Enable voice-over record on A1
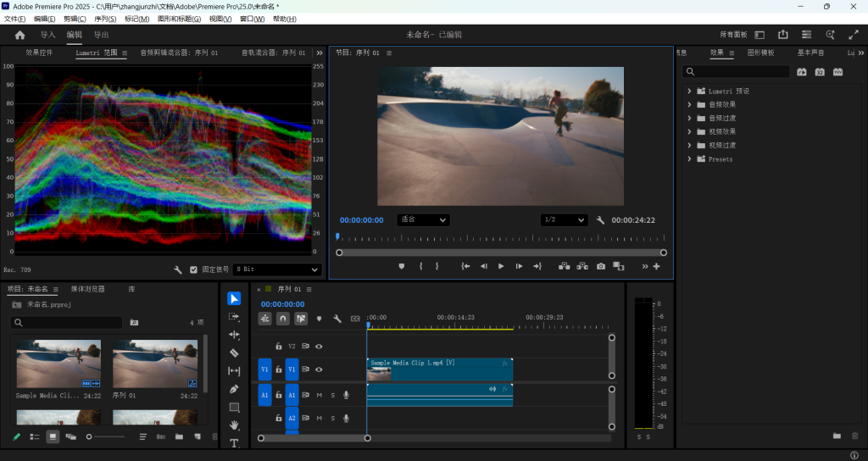 click(346, 395)
